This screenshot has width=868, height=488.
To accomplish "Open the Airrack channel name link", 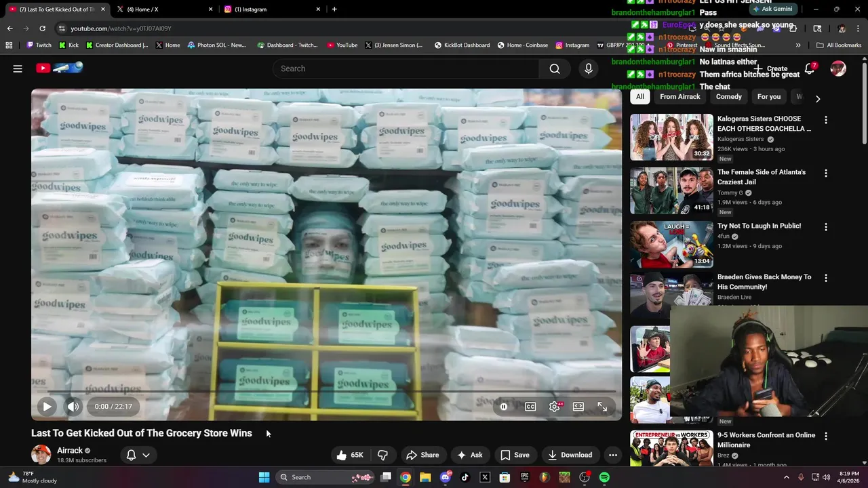I will click(x=70, y=450).
